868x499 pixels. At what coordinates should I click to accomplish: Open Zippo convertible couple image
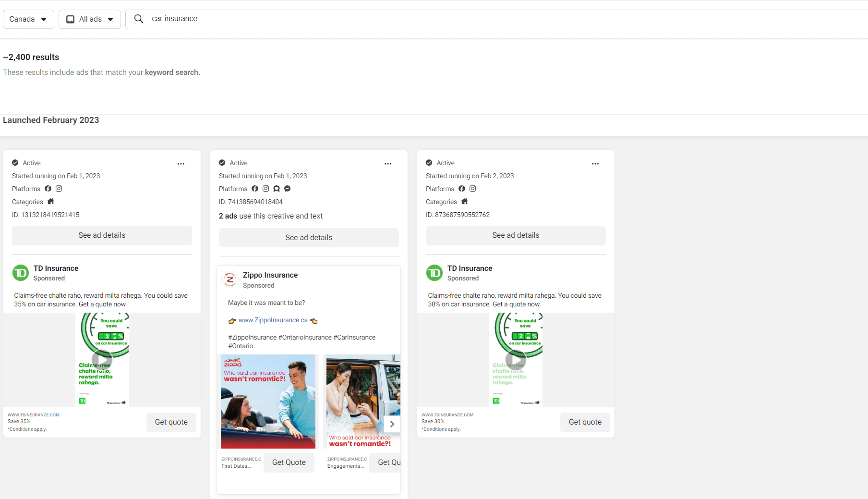(268, 402)
